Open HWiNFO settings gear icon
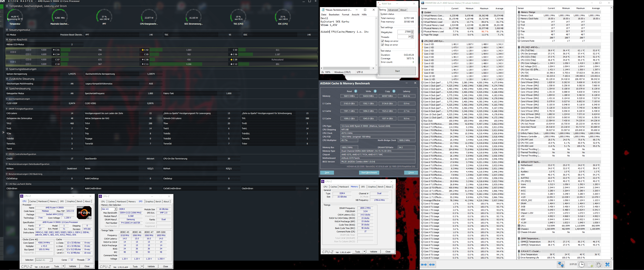 [x=599, y=265]
